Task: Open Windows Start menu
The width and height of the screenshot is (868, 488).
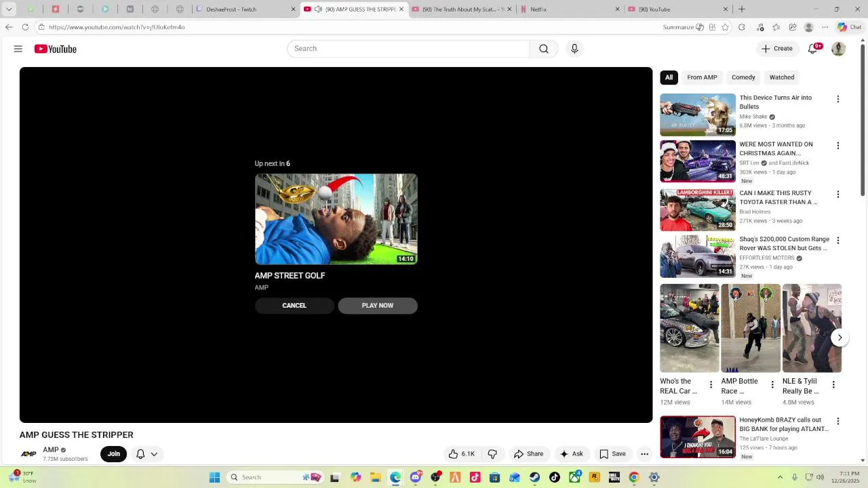Action: [214, 477]
